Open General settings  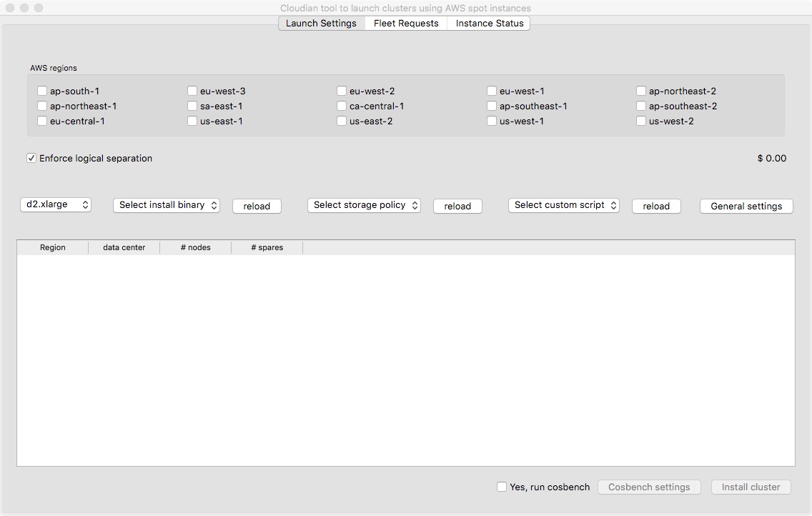[746, 206]
